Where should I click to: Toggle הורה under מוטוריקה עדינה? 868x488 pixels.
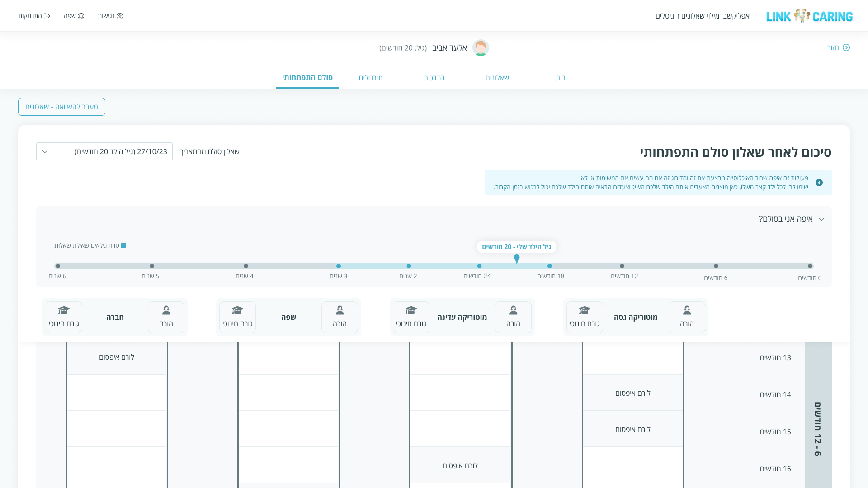tap(513, 317)
